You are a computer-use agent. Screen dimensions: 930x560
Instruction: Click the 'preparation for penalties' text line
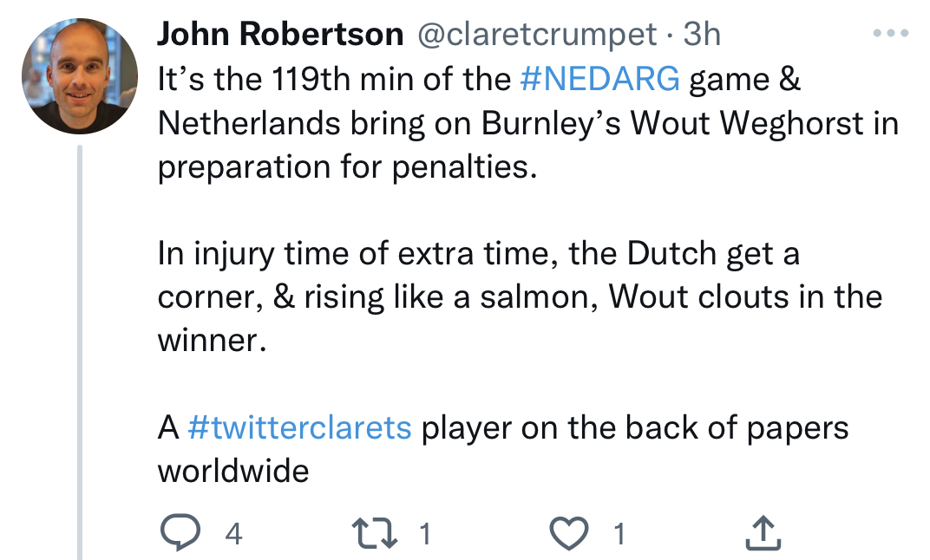tap(344, 166)
